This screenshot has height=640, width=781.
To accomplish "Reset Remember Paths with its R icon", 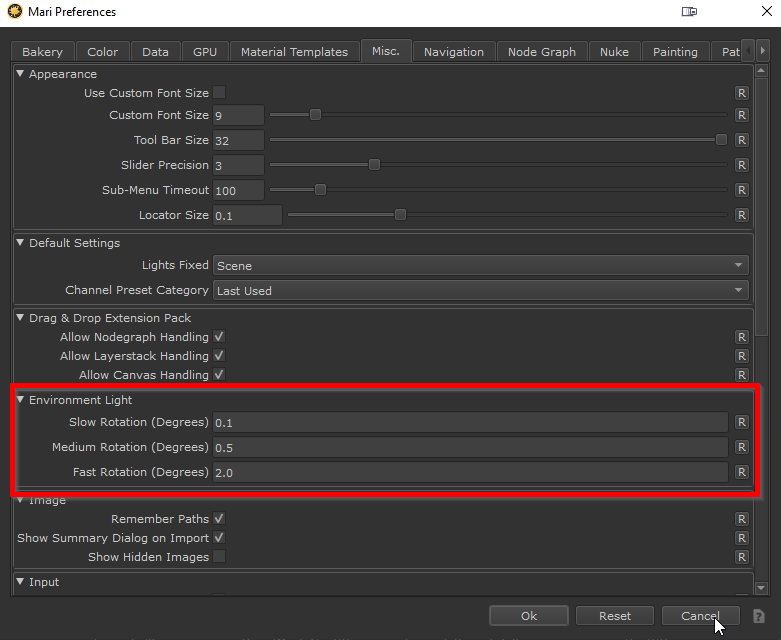I will [741, 519].
